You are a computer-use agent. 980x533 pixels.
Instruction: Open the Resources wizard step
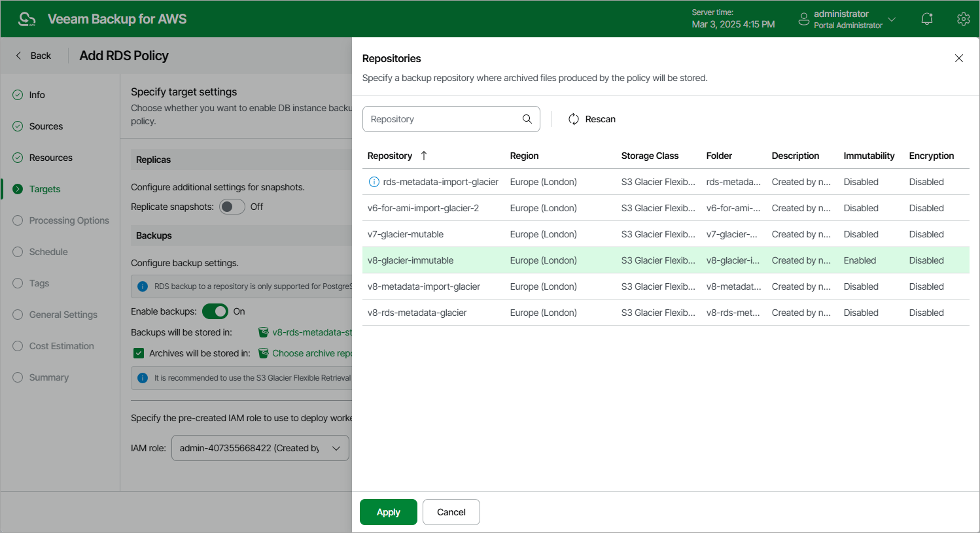[50, 158]
